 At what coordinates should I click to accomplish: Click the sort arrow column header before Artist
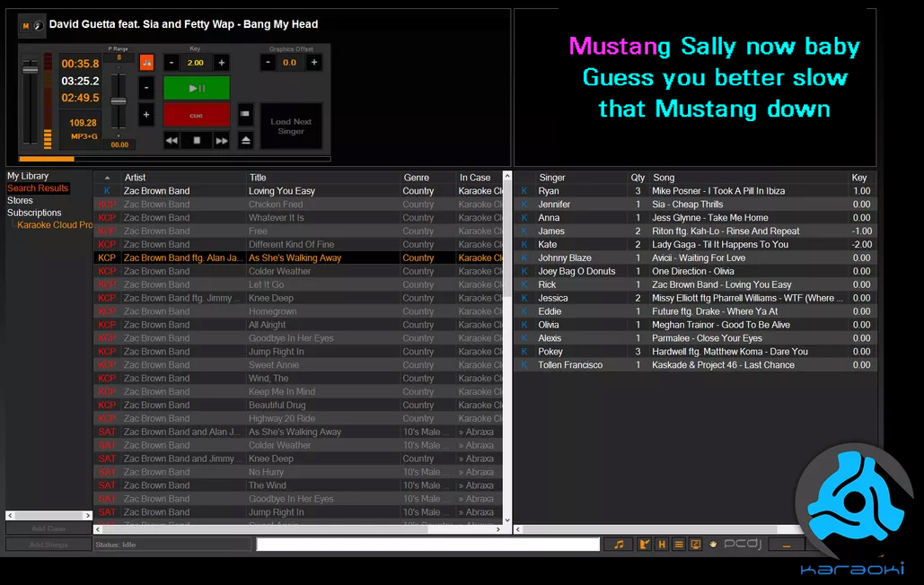tap(107, 177)
